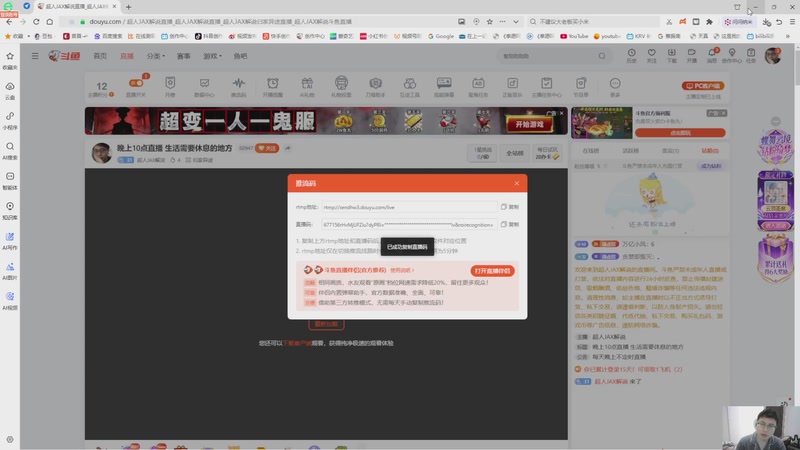Open the 星海任务 AD icon
The width and height of the screenshot is (800, 450).
coord(478,86)
